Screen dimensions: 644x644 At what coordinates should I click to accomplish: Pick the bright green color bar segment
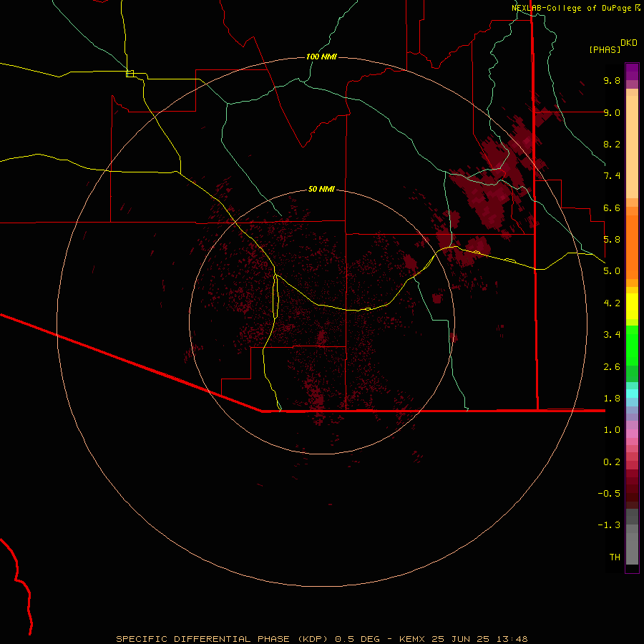point(632,346)
